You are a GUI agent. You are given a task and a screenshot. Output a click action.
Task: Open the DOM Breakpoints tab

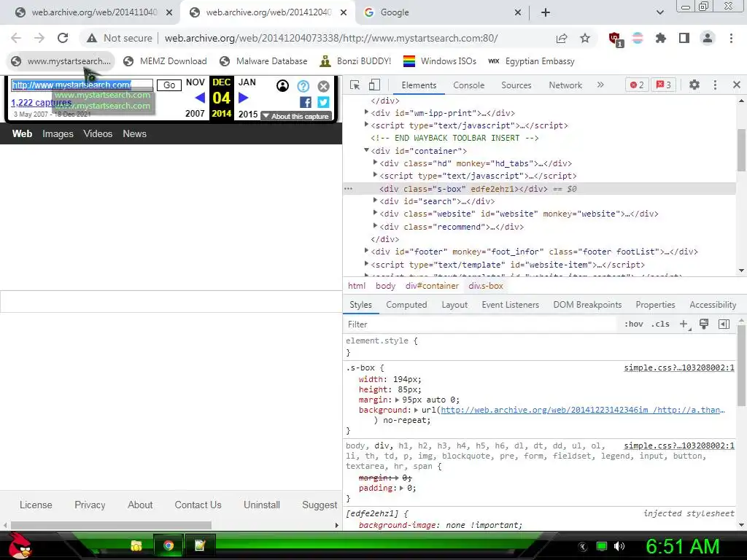click(x=587, y=305)
